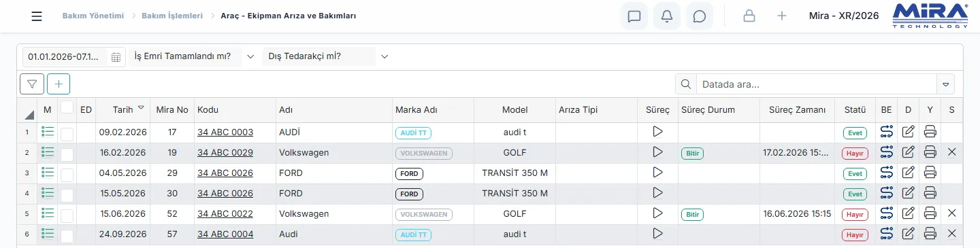
Task: Click the 'Datada ara...' search field
Action: click(x=817, y=84)
